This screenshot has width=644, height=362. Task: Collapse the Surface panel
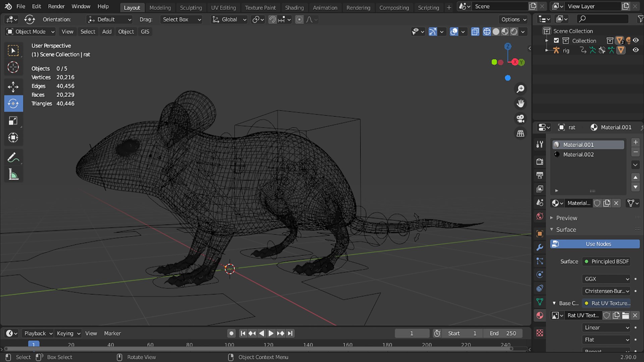point(566,230)
